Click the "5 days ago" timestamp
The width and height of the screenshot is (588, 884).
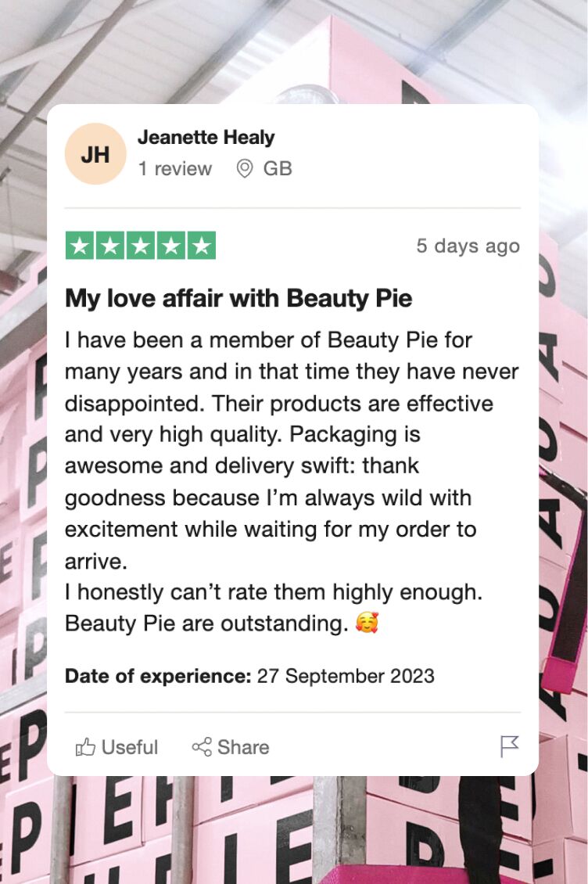(468, 246)
